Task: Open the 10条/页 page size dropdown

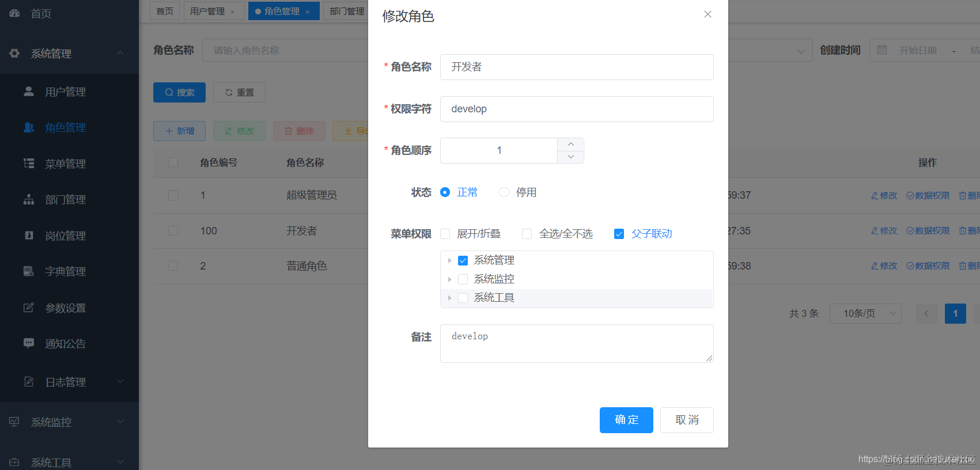Action: pyautogui.click(x=865, y=313)
